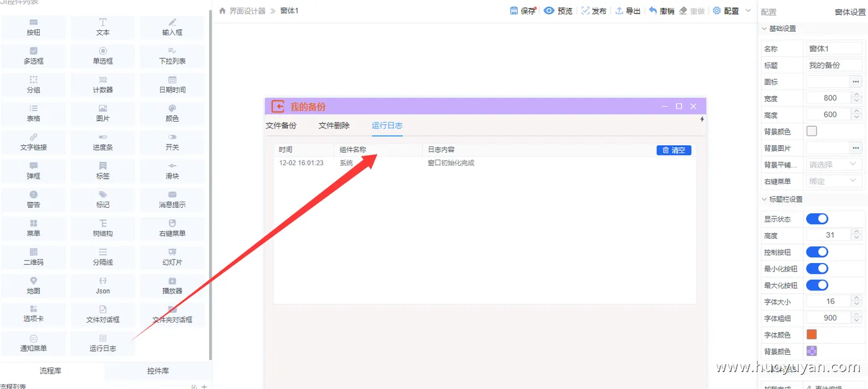
Task: Select the 树结构 tree control
Action: 103,228
